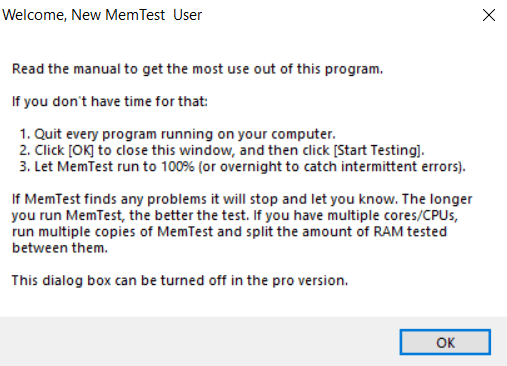Screen dimensions: 507x366
Task: Click 'If you don't have time for that:' text
Action: coord(110,101)
